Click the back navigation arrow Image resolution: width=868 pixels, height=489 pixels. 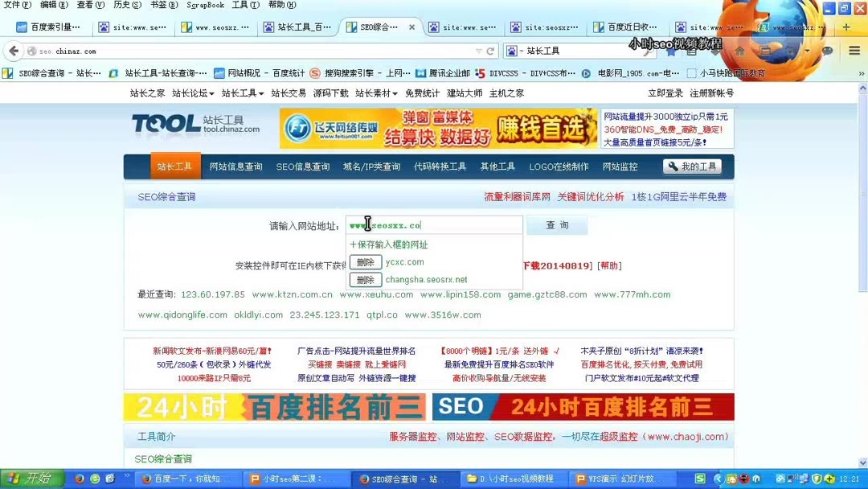[14, 50]
